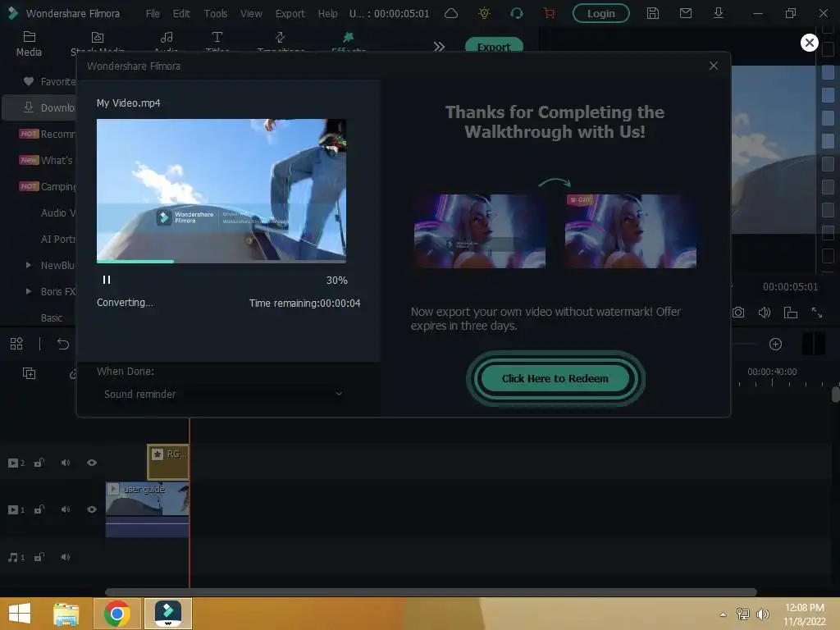This screenshot has height=630, width=840.
Task: Click the preview volume speaker icon
Action: point(765,313)
